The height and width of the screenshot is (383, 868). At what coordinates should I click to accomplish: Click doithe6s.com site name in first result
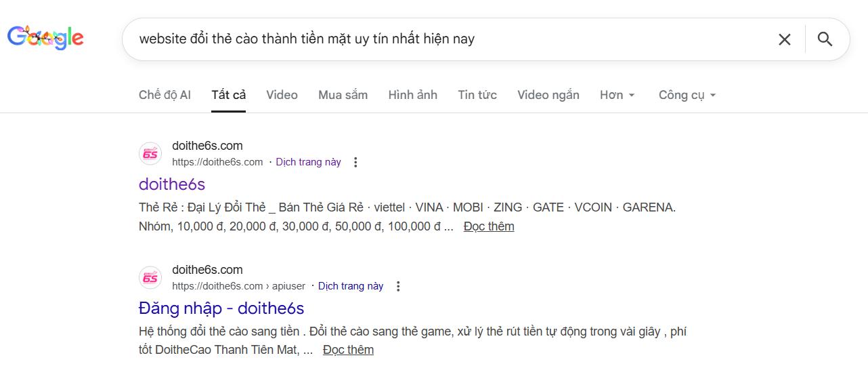(207, 146)
